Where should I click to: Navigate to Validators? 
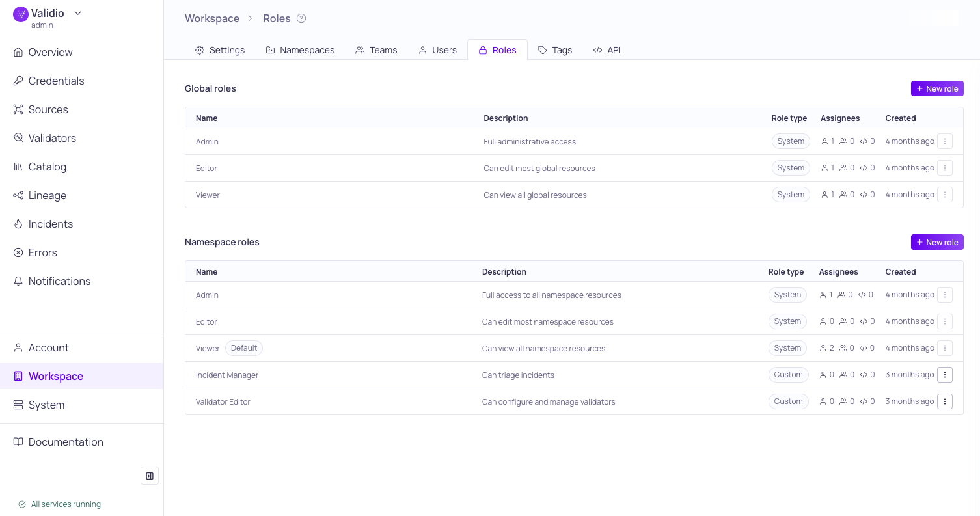[x=81, y=138]
